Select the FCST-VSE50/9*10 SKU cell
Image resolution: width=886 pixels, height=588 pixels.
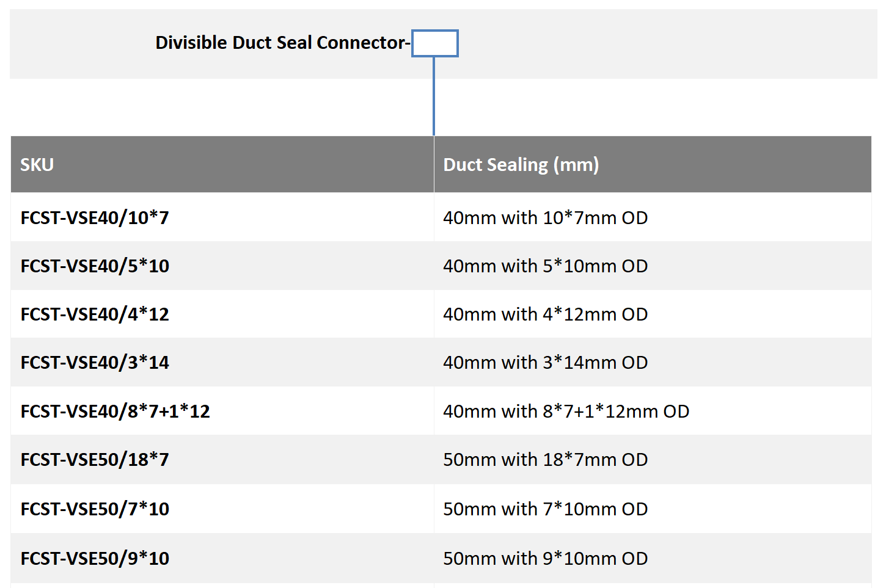[x=95, y=559]
